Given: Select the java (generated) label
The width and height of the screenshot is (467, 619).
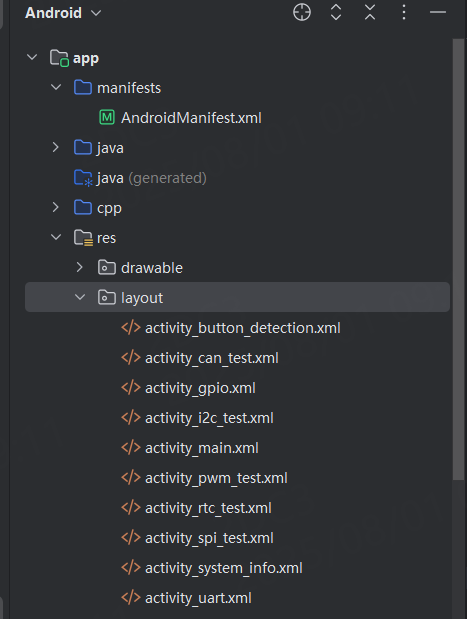Looking at the screenshot, I should pos(152,178).
